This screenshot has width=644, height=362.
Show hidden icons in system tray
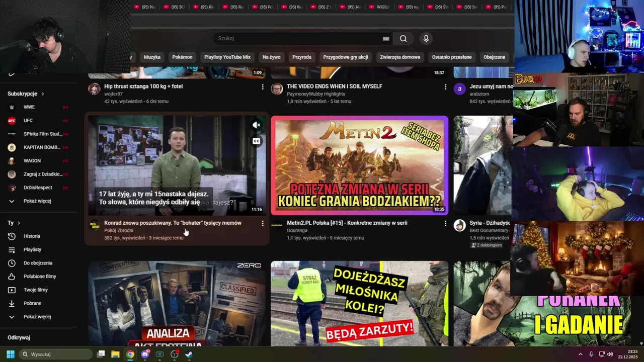(580, 354)
